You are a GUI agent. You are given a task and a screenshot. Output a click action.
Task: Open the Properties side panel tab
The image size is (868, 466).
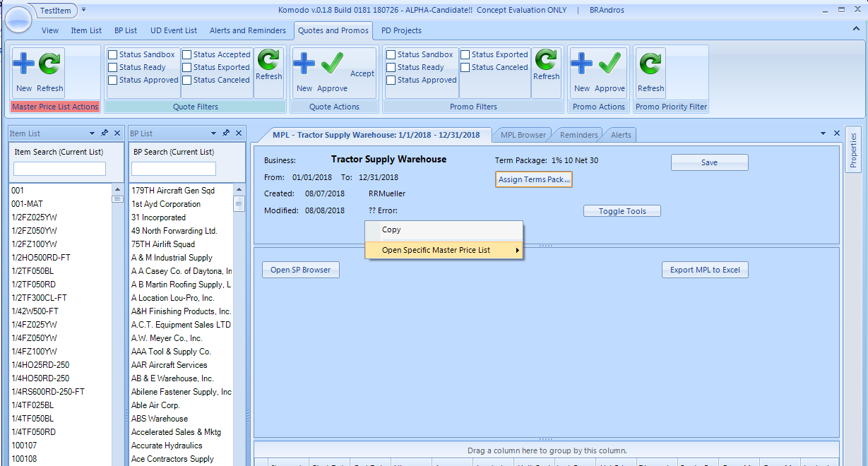pyautogui.click(x=853, y=149)
